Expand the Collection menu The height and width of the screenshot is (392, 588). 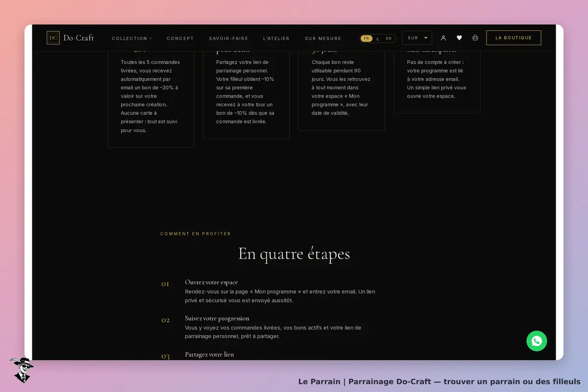(132, 38)
